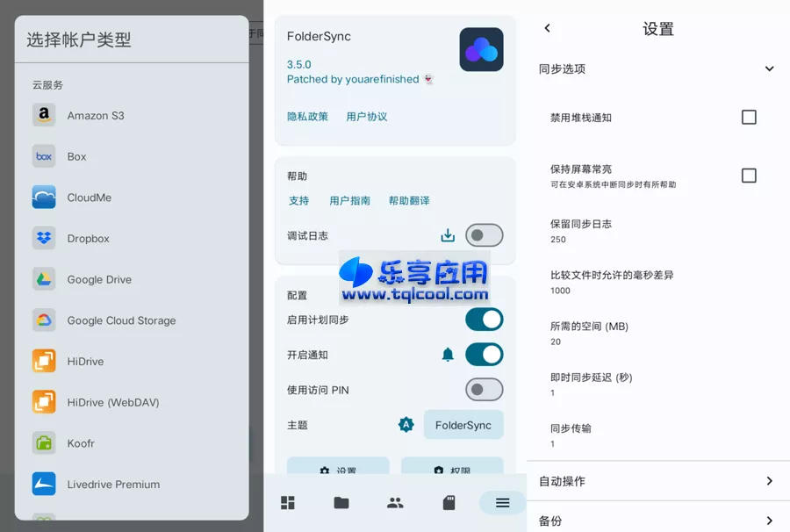This screenshot has width=790, height=532.
Task: Download the 调试日志 via the download icon
Action: coord(448,234)
